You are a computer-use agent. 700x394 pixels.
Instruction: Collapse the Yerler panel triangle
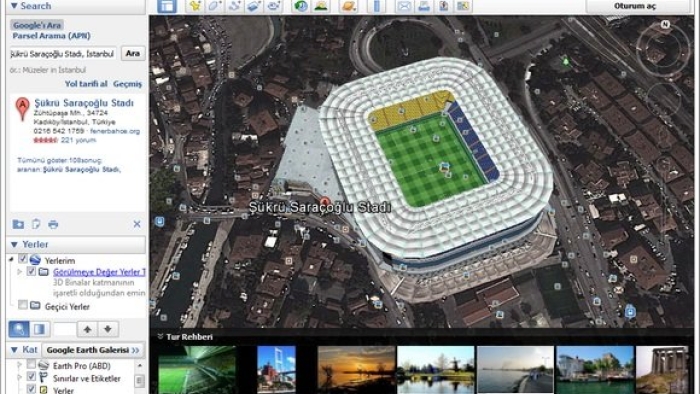14,245
